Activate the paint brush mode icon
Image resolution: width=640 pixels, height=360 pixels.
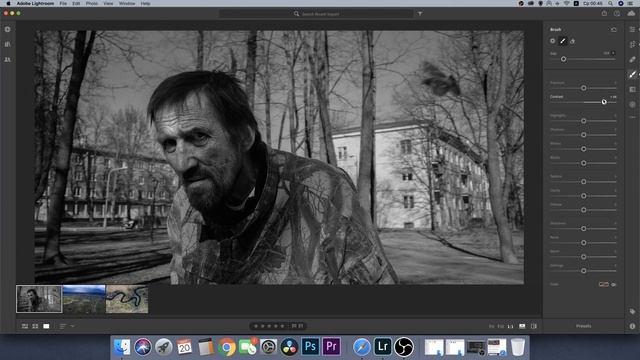(562, 41)
